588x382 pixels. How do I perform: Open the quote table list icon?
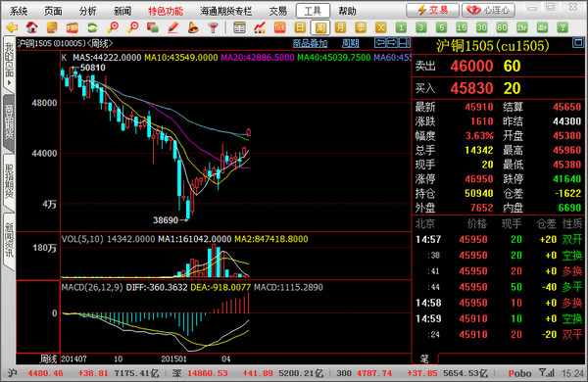click(239, 27)
